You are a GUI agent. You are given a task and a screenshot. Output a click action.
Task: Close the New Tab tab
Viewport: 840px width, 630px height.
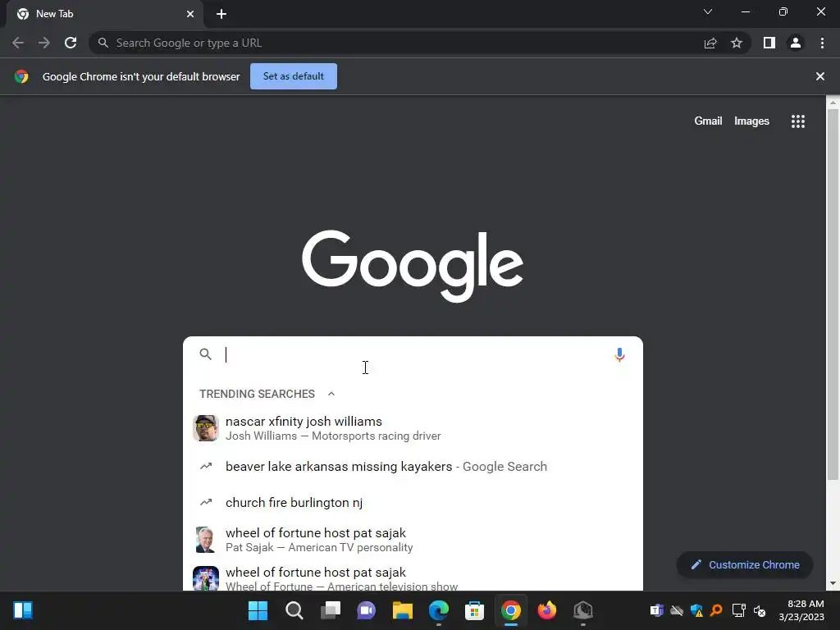tap(190, 14)
